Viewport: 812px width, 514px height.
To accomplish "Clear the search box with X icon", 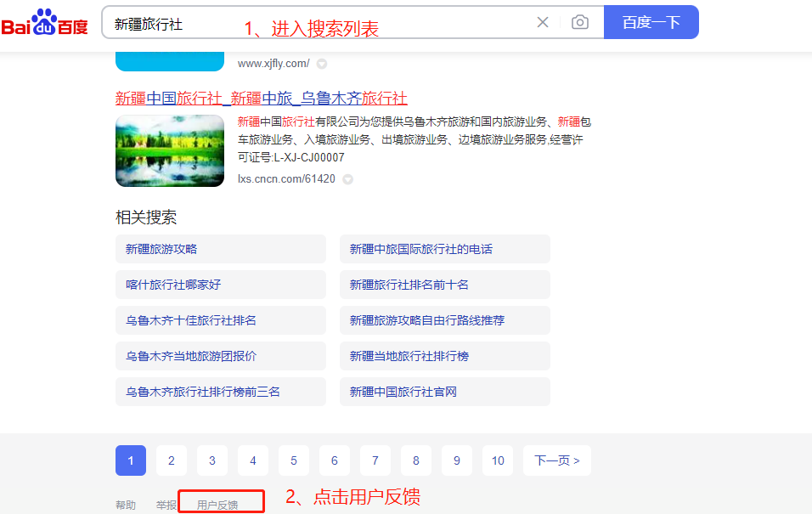I will 543,22.
